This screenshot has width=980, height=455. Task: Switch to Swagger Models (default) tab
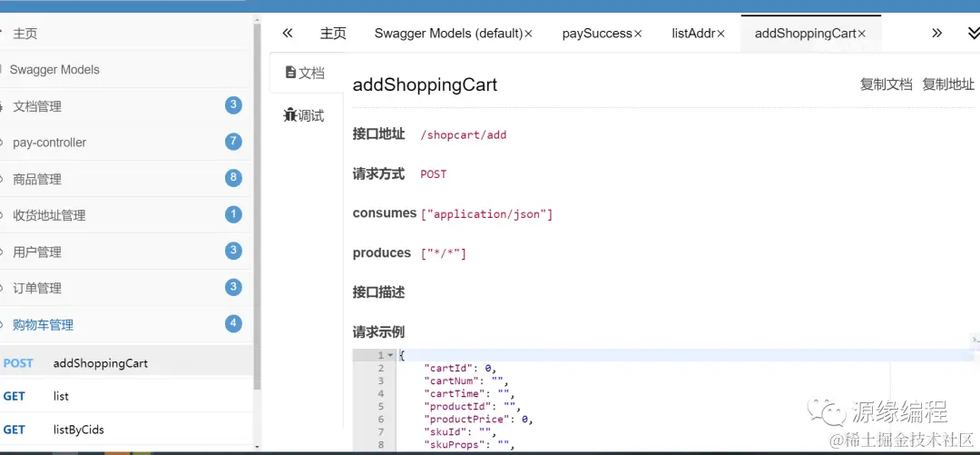pyautogui.click(x=448, y=34)
